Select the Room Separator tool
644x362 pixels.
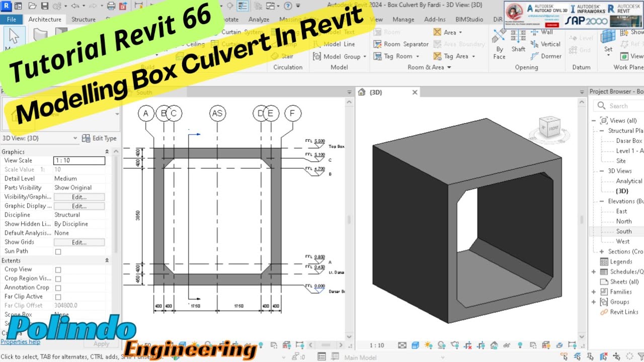pos(401,44)
